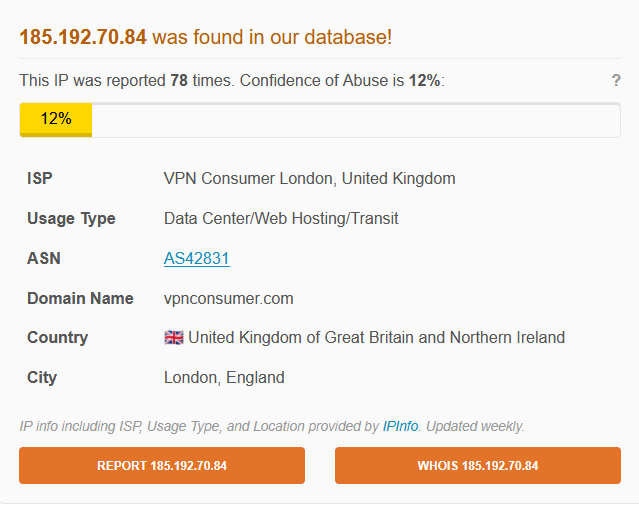Image resolution: width=639 pixels, height=507 pixels.
Task: Click the bold IP address in the heading
Action: pyautogui.click(x=83, y=37)
